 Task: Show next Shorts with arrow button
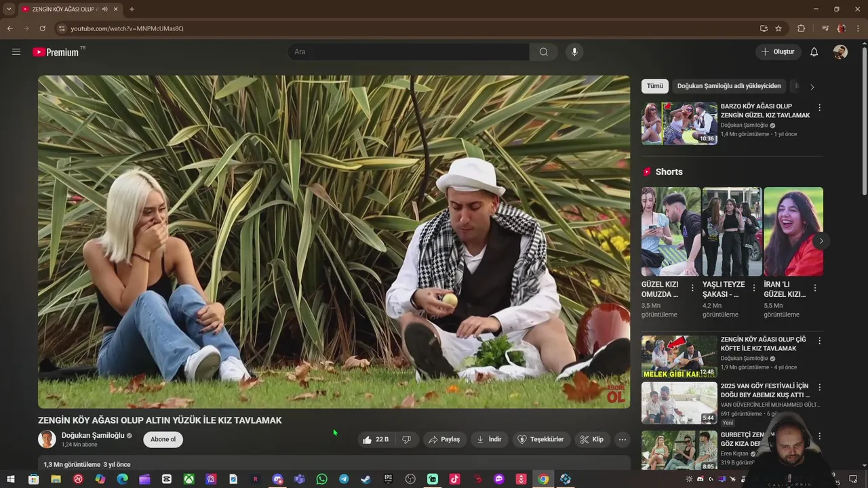coord(821,241)
